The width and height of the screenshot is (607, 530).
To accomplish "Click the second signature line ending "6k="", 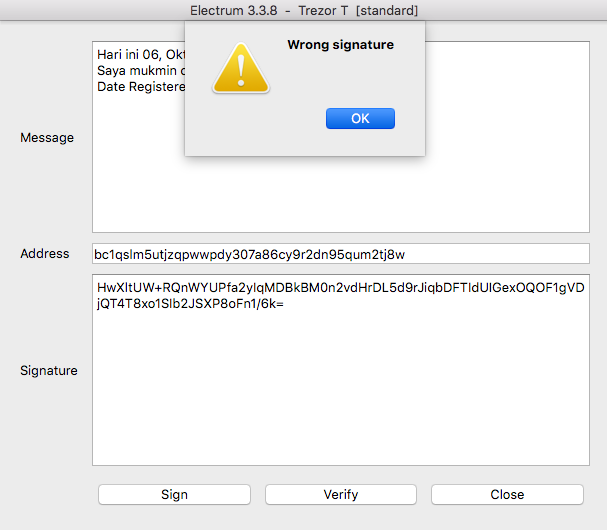I will click(x=190, y=304).
